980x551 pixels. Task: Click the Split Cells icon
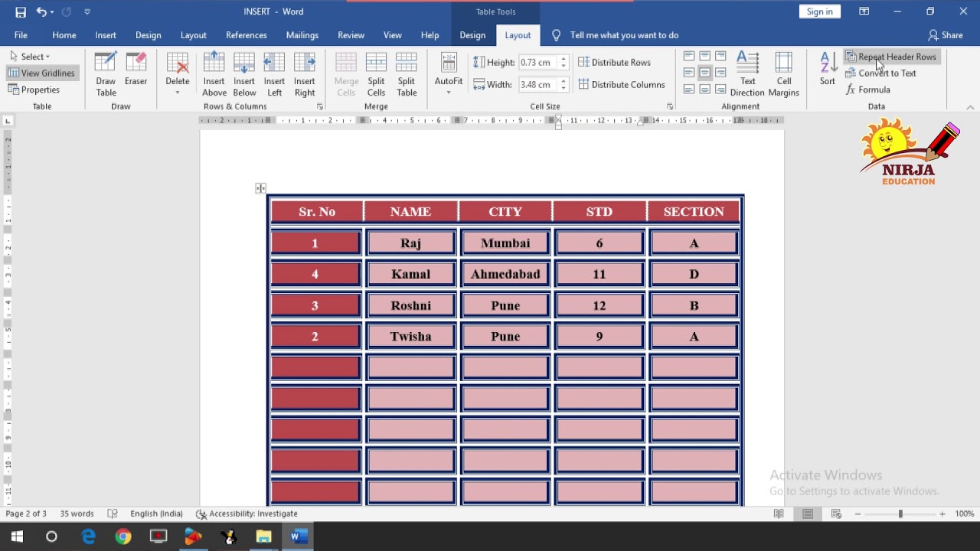[x=376, y=74]
